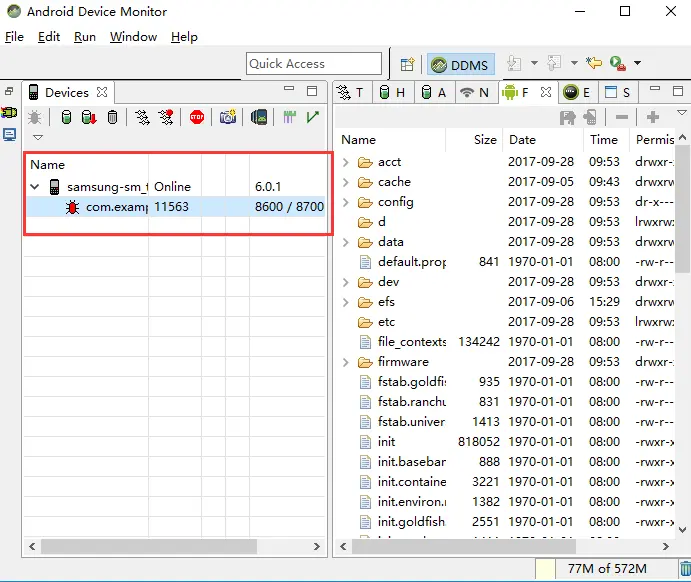Click Dump HPROF file icon
The width and height of the screenshot is (691, 582).
[x=89, y=117]
